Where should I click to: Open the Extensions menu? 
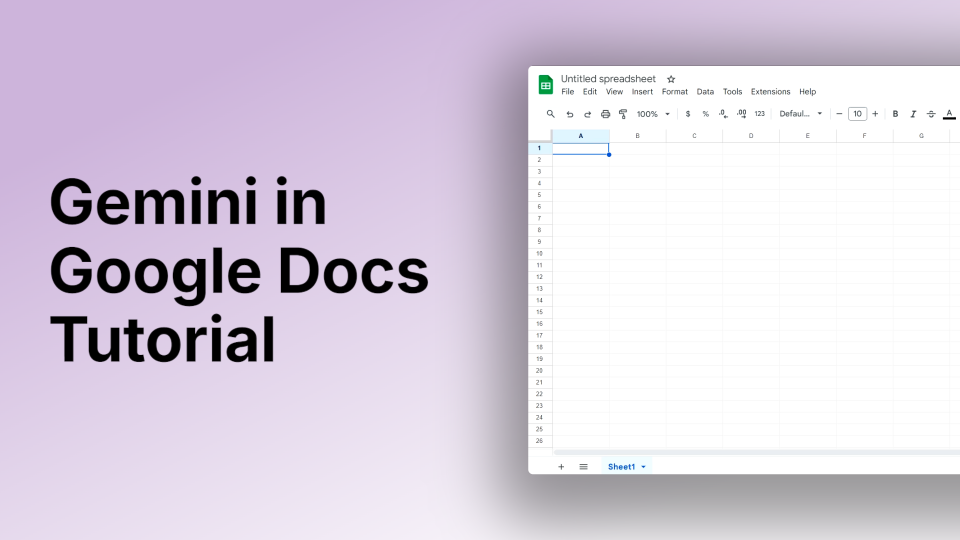[x=770, y=92]
